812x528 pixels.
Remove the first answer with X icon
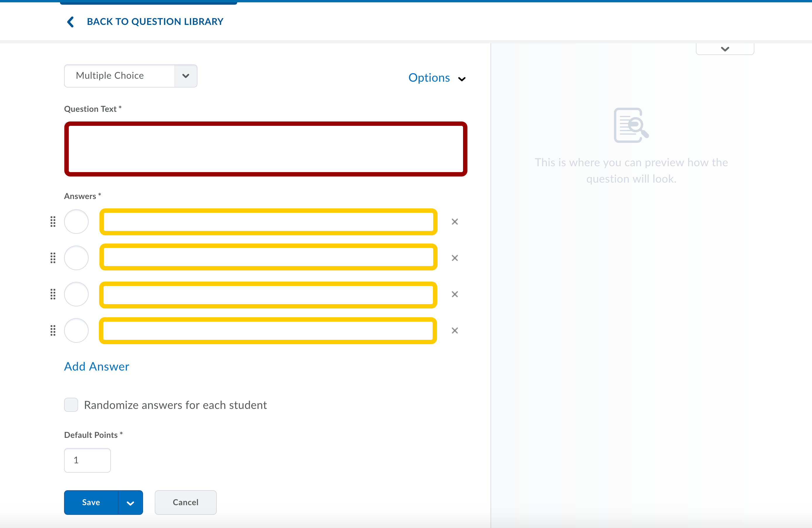tap(455, 222)
